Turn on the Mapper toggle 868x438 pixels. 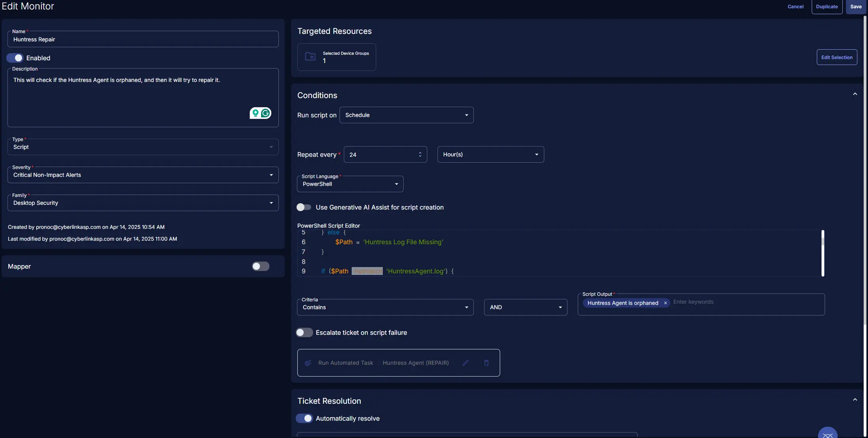(x=261, y=266)
